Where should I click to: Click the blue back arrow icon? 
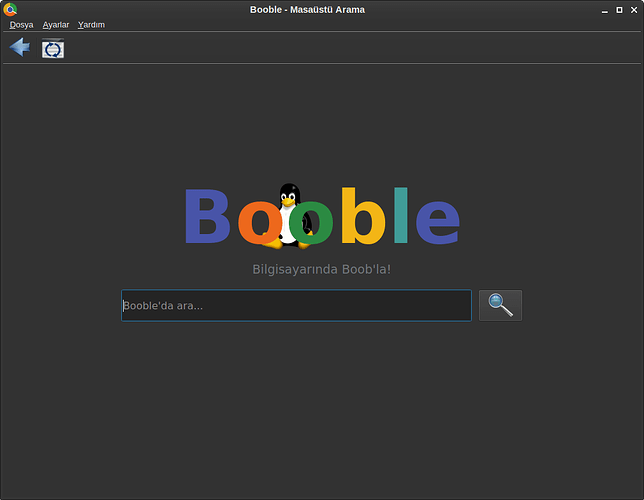(19, 47)
